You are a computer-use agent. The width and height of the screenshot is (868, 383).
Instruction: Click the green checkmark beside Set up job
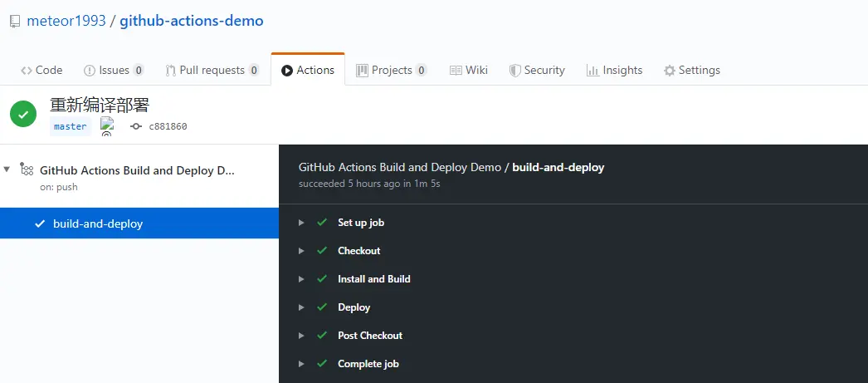(322, 223)
